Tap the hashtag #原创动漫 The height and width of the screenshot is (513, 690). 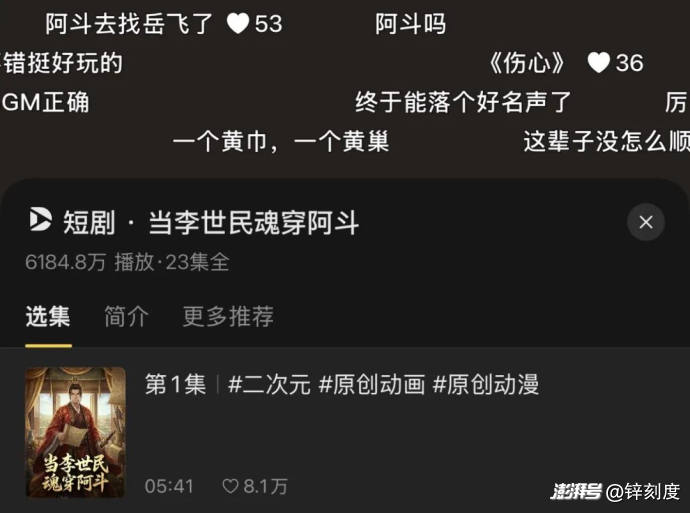(486, 384)
